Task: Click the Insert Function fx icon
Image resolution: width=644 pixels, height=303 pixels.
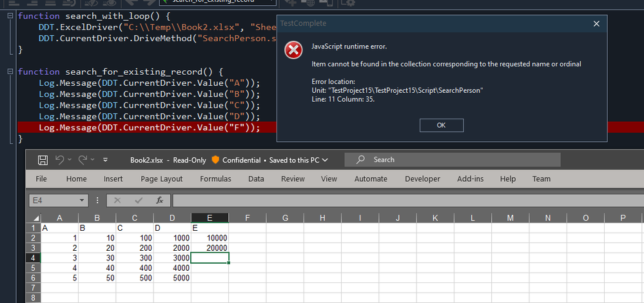Action: 159,200
